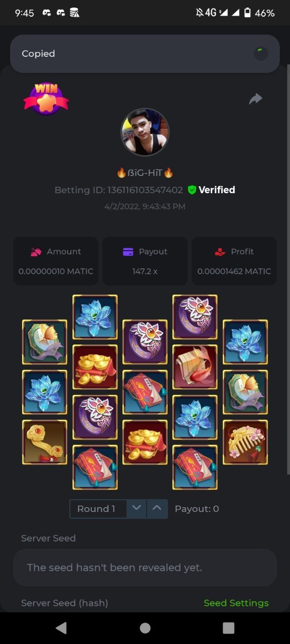Viewport: 290px width, 644px height.
Task: Tap the green Verified shield icon
Action: [x=192, y=190]
